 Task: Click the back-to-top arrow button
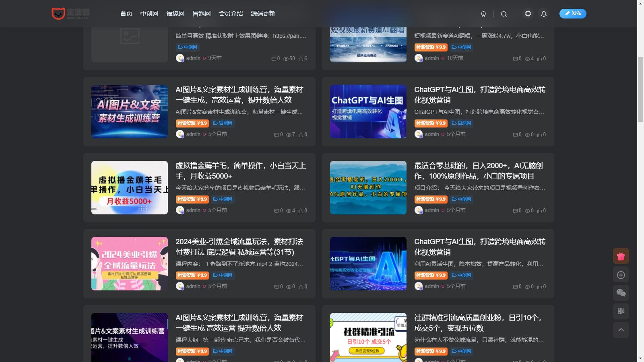tap(621, 330)
